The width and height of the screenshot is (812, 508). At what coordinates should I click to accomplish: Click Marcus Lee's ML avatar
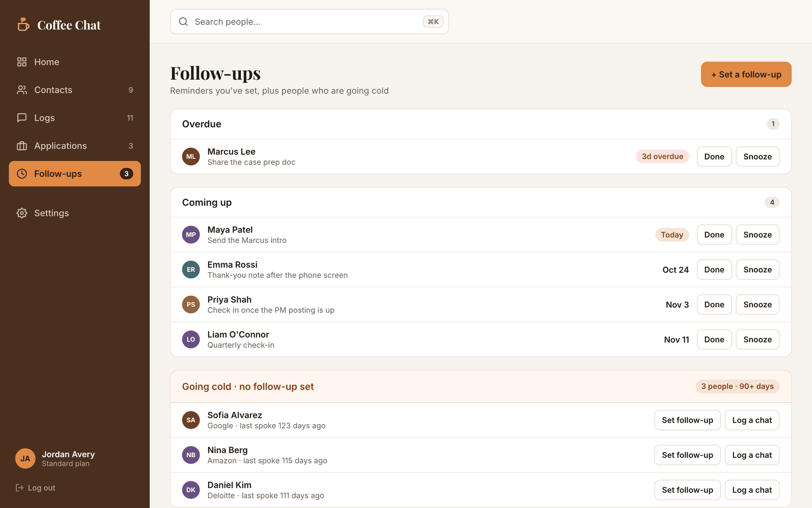pos(191,156)
